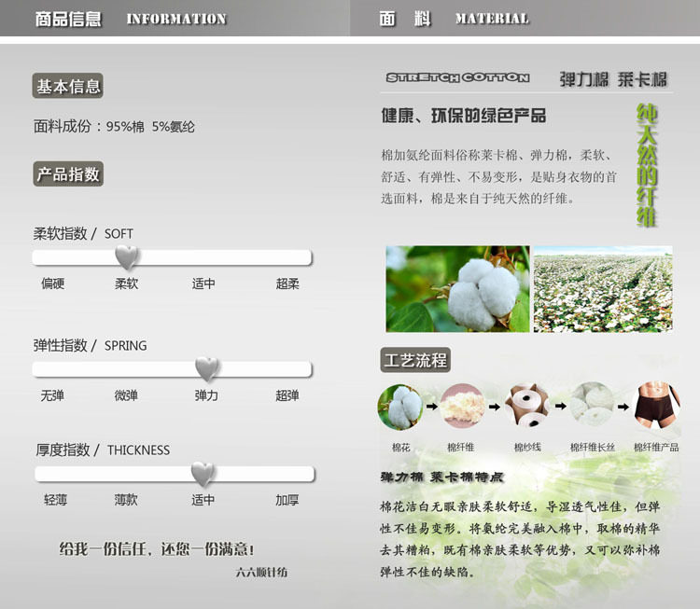The image size is (700, 609).
Task: Click the 加厚 label under THICKNESS slider
Action: click(287, 500)
